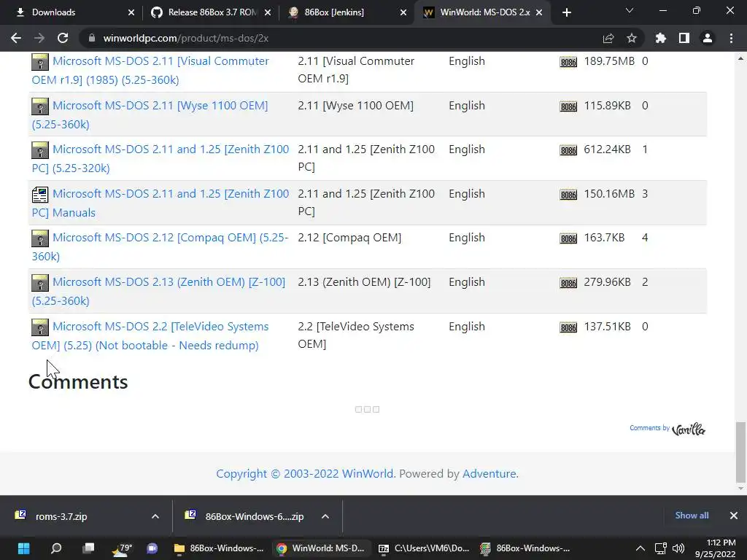Go back to the previous page
The image size is (747, 560).
coord(16,38)
